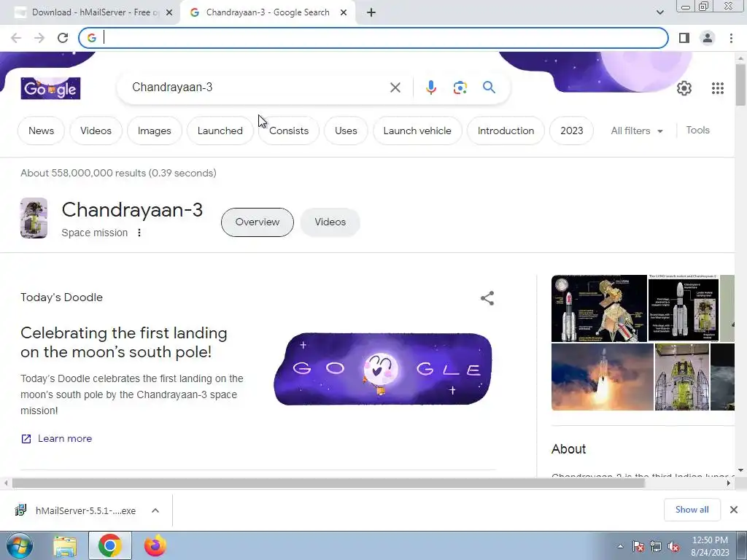Focus the browser address bar

coord(373,38)
